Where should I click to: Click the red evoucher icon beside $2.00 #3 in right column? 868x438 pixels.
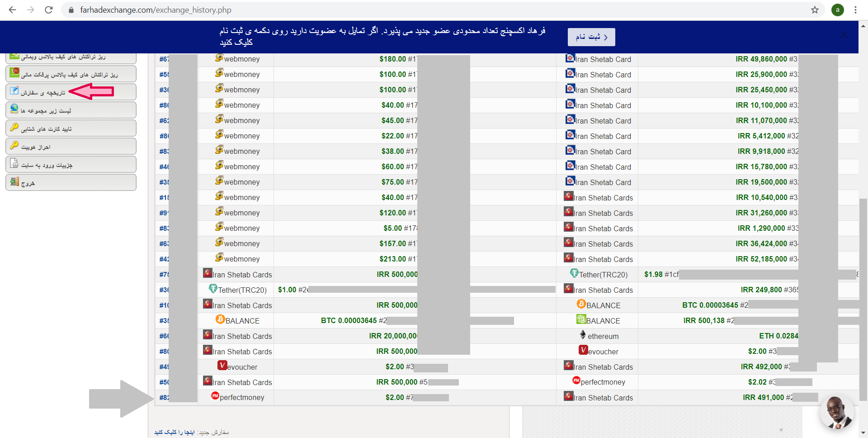[x=583, y=350]
